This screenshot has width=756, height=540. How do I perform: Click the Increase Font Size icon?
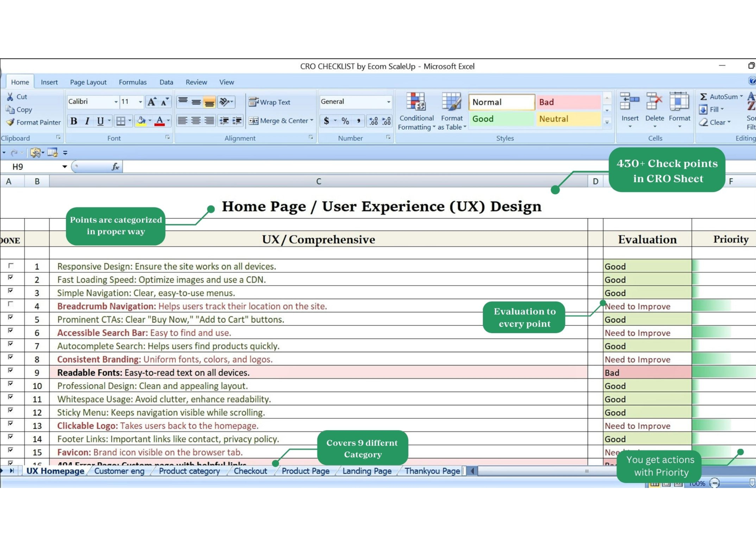152,102
